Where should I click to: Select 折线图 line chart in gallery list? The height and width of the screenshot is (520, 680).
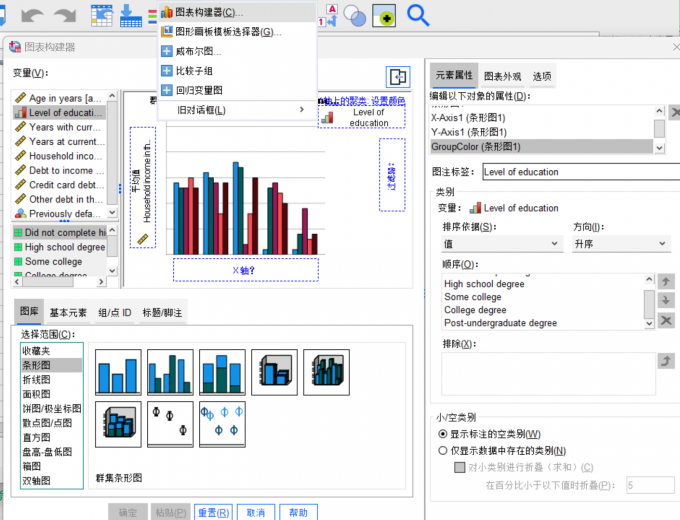(x=52, y=379)
